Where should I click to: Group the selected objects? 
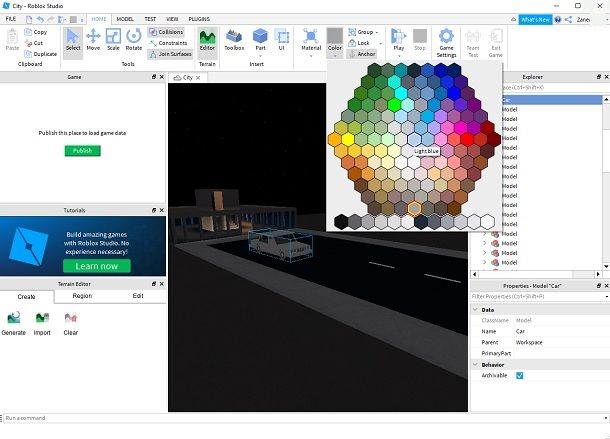pyautogui.click(x=360, y=32)
